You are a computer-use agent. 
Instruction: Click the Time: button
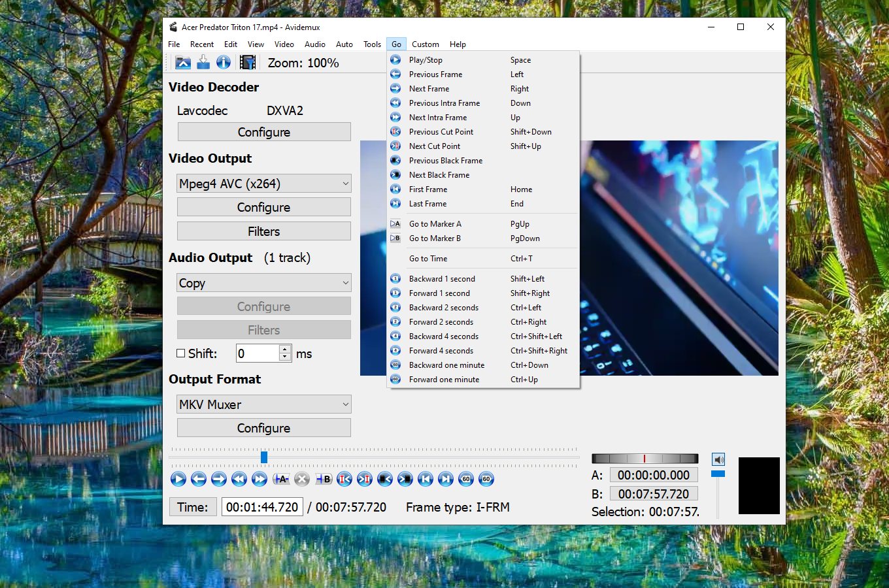coord(193,507)
